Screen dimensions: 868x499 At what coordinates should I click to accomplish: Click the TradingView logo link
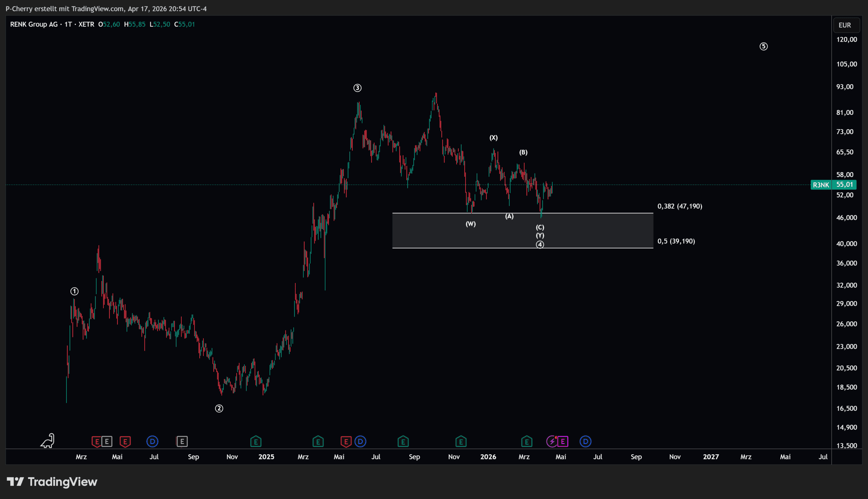tap(52, 482)
